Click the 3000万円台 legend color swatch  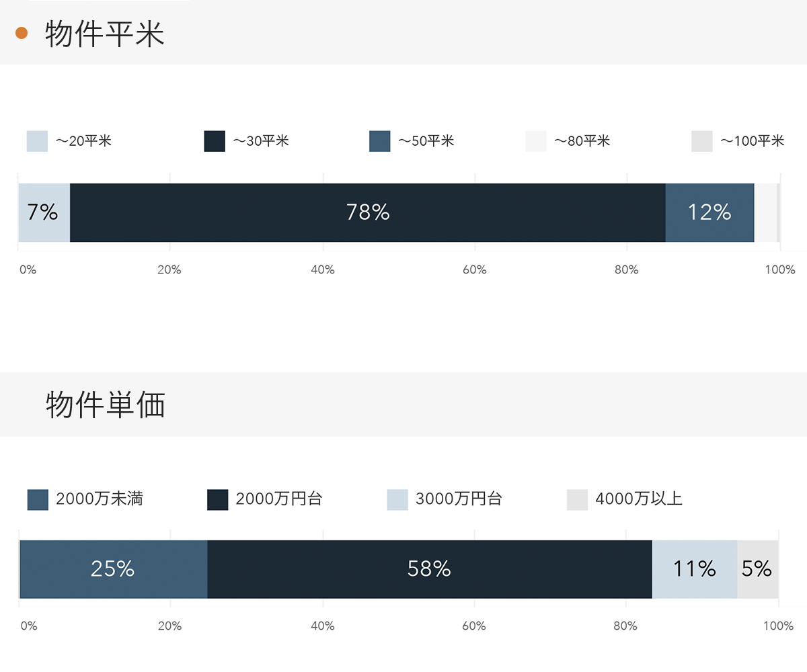coord(397,499)
